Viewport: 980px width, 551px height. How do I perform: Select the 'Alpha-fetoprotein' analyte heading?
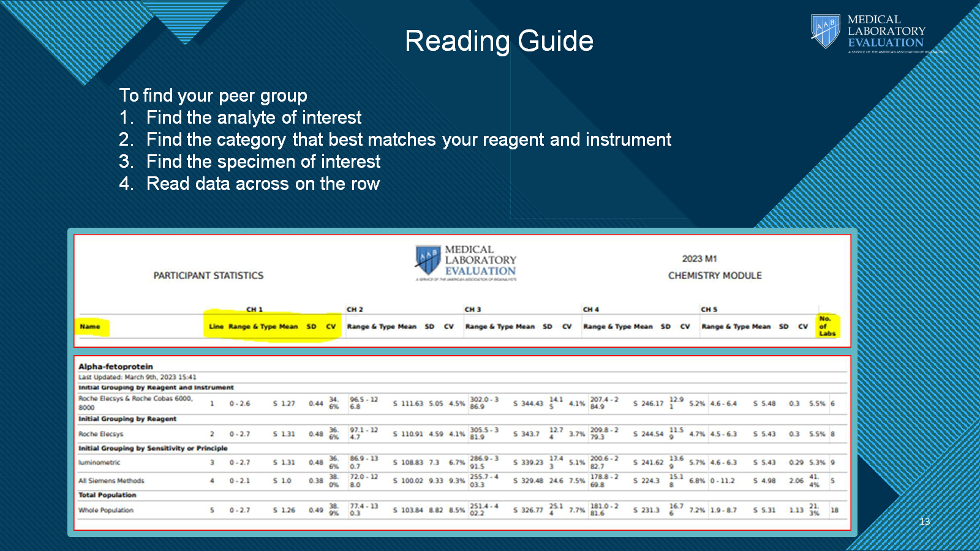point(116,367)
